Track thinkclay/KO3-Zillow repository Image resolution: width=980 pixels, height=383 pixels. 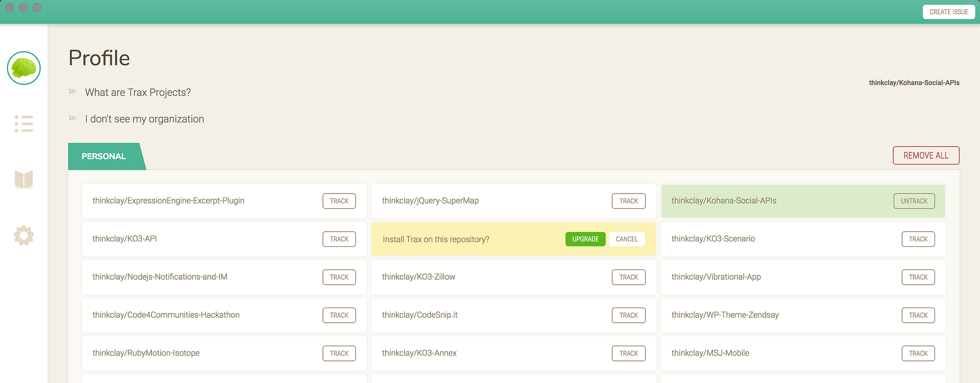629,277
